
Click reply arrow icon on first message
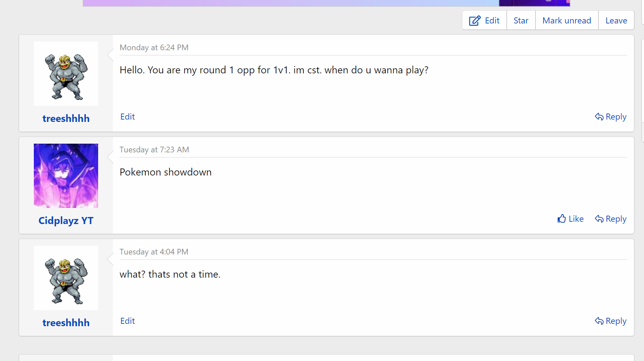coord(599,117)
